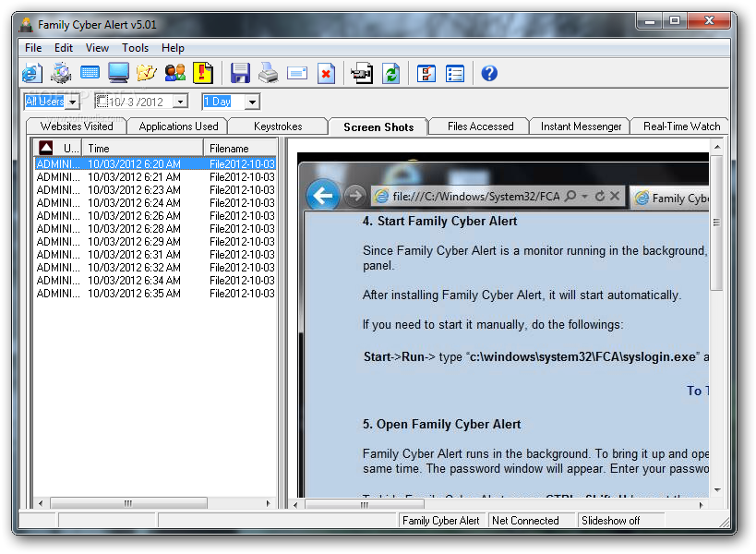Click the preview pane scroll up arrow

(717, 147)
